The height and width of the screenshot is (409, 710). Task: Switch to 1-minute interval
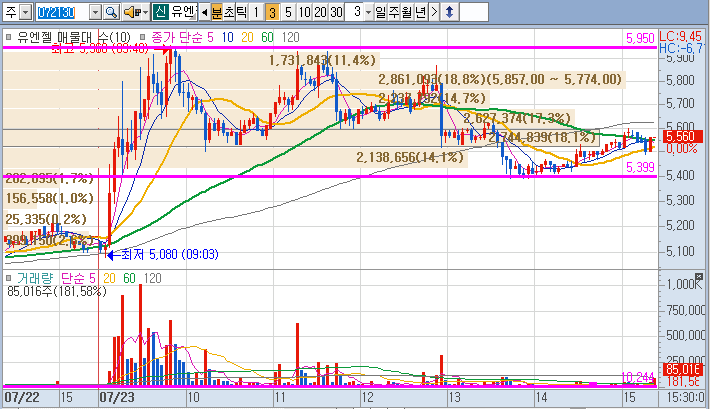[x=256, y=12]
